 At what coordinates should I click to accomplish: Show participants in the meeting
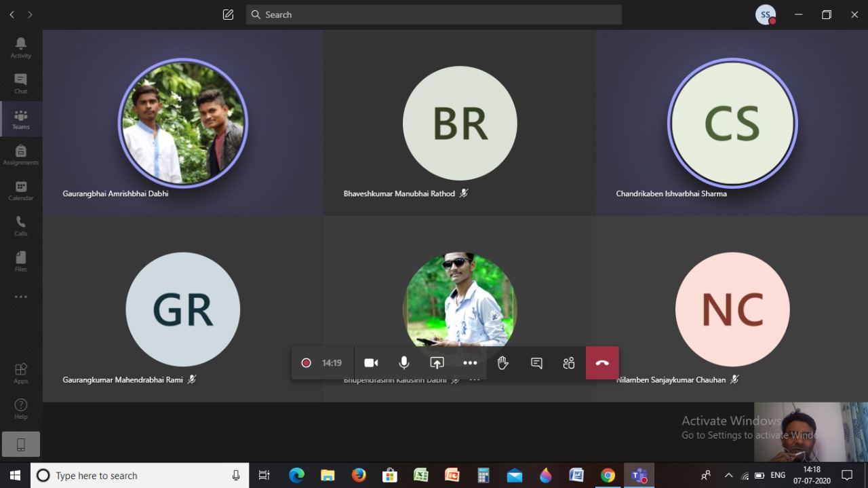pyautogui.click(x=569, y=363)
